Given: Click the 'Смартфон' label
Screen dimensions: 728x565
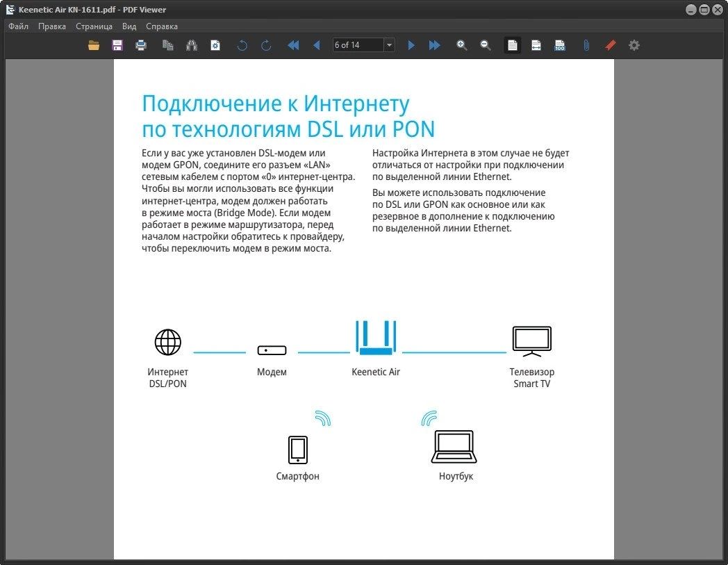Looking at the screenshot, I should (297, 476).
